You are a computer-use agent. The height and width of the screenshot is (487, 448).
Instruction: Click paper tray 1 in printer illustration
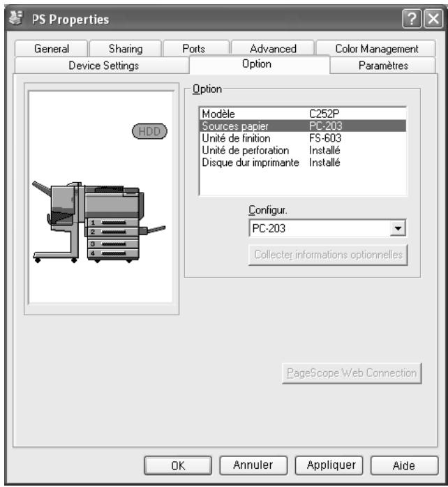coord(113,223)
